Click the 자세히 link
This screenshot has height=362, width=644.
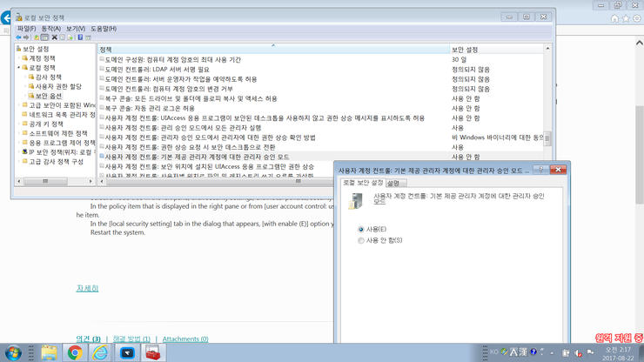pyautogui.click(x=87, y=288)
